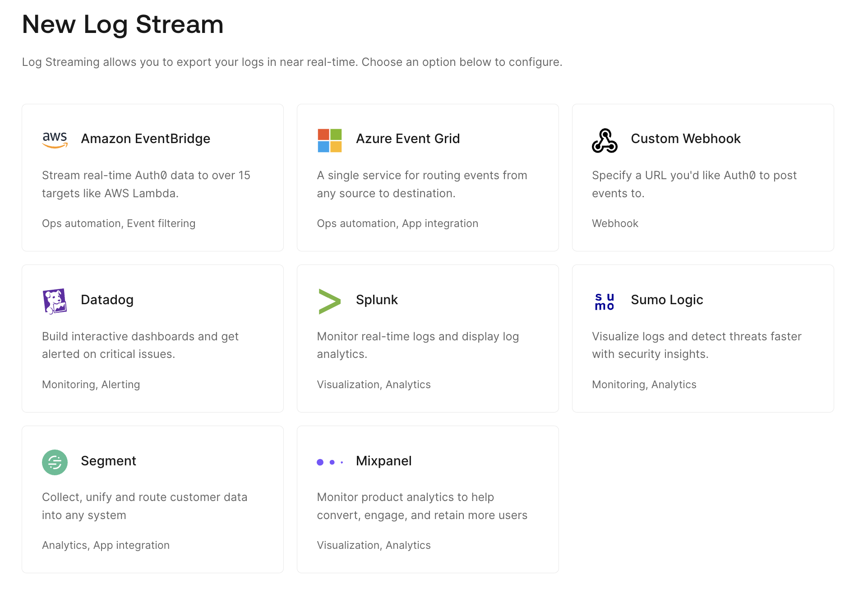The image size is (868, 603).
Task: Click the green Segment logo icon
Action: pyautogui.click(x=55, y=462)
